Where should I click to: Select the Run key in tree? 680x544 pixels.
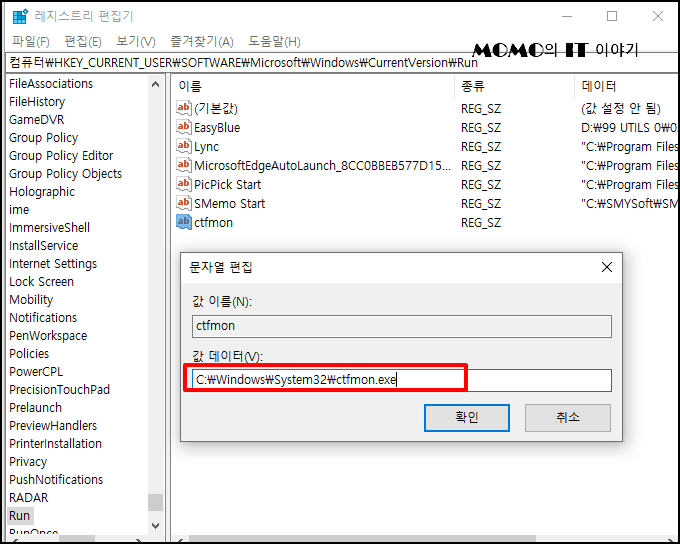click(x=20, y=516)
